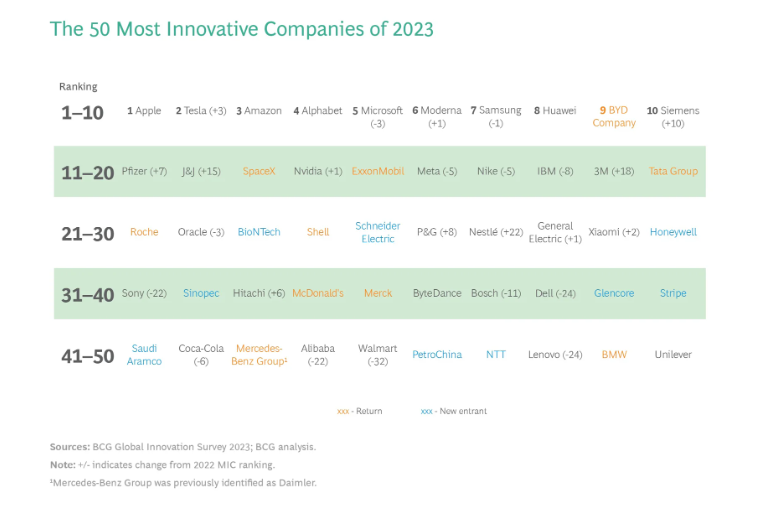Click the chart title heading
Viewport: 767px width, 511px height.
(x=242, y=29)
